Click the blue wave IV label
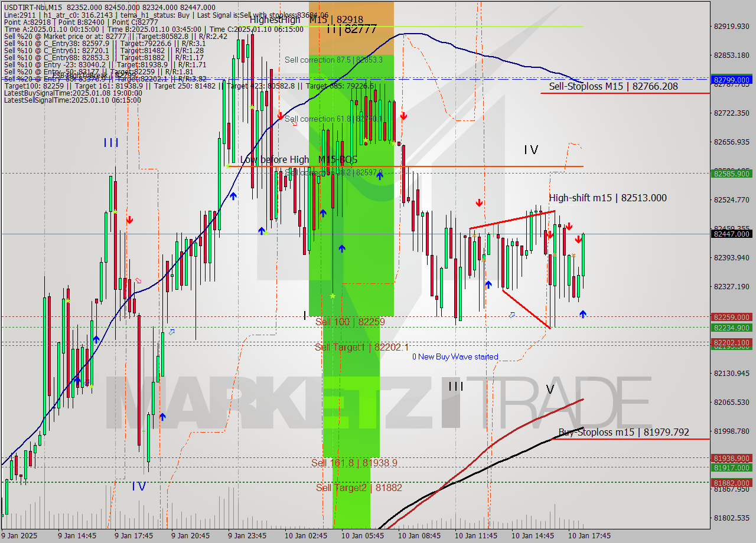 tap(139, 486)
